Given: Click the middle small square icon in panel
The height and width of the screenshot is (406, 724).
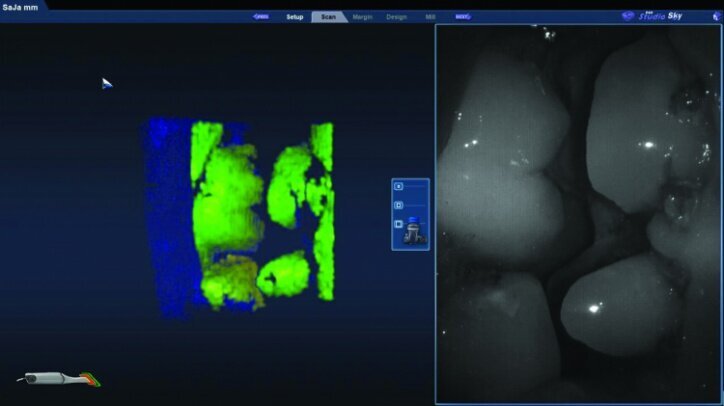Looking at the screenshot, I should pyautogui.click(x=399, y=205).
